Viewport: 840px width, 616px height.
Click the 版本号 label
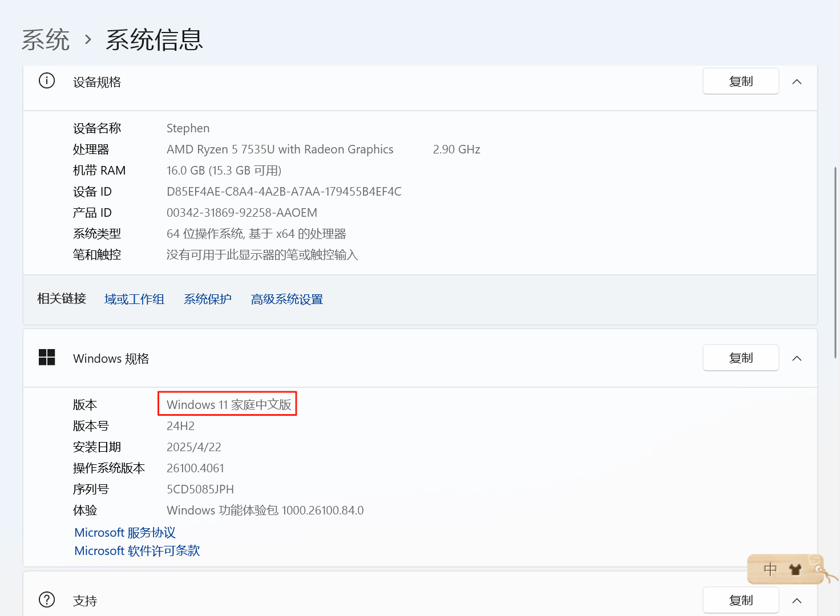[x=91, y=426]
